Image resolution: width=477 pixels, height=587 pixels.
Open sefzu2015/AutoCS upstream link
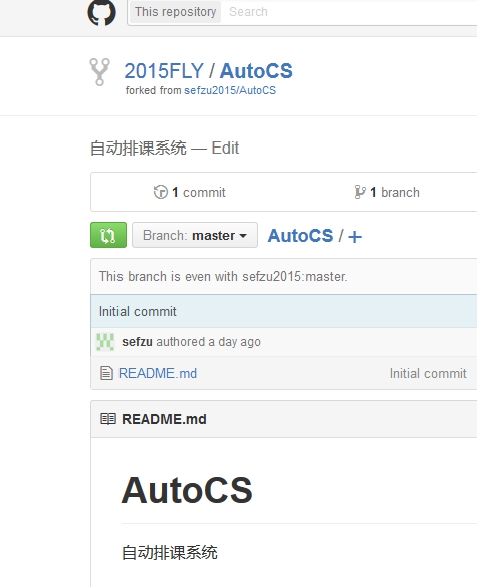230,90
